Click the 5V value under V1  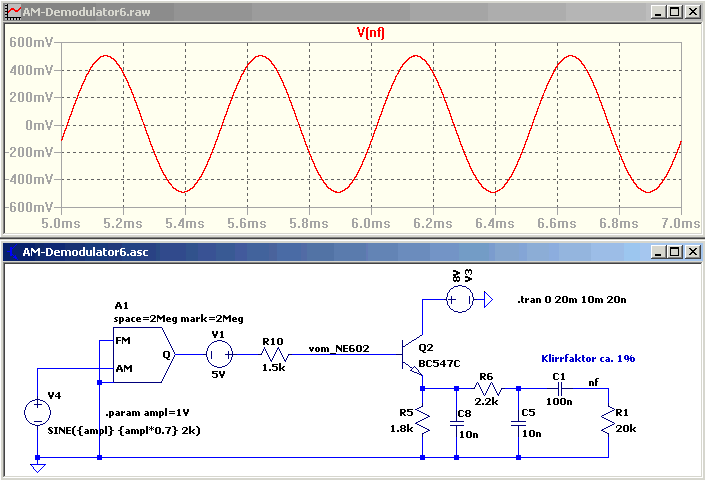pos(218,374)
